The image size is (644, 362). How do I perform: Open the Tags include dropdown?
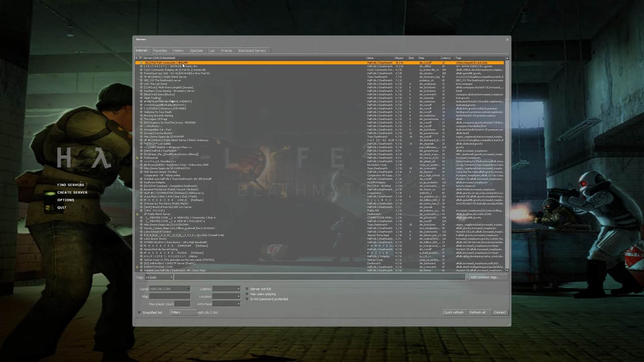click(159, 278)
